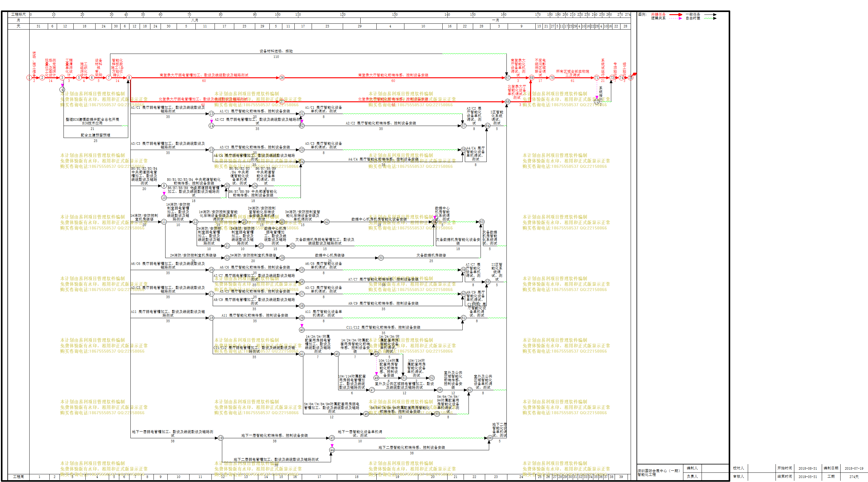Select network node 1 at schedule start

(x=29, y=78)
